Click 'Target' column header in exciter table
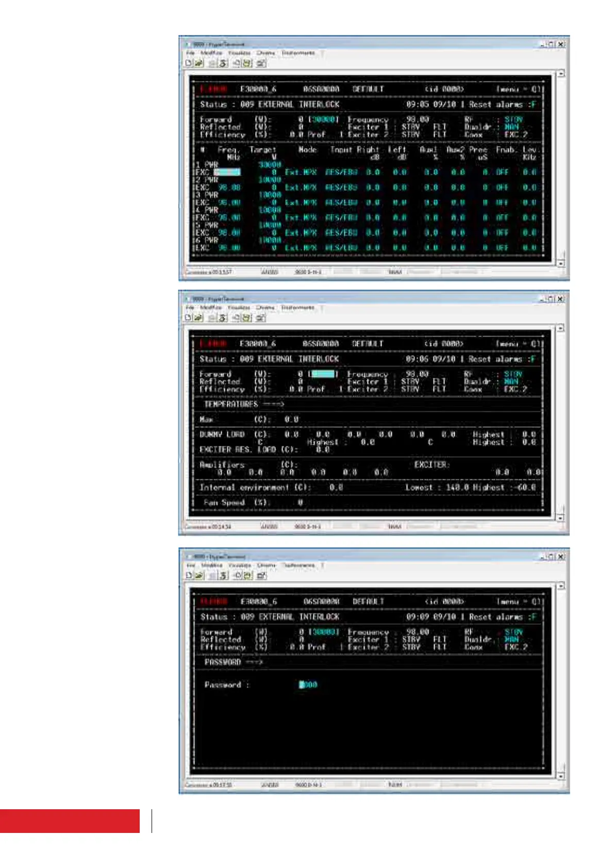 pyautogui.click(x=263, y=149)
